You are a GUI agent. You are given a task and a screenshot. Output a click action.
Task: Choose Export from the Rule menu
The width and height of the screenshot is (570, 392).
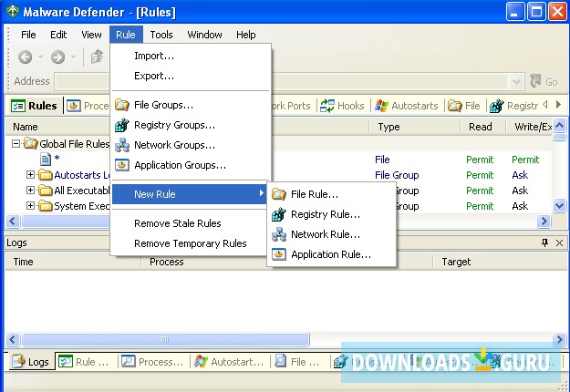192,76
